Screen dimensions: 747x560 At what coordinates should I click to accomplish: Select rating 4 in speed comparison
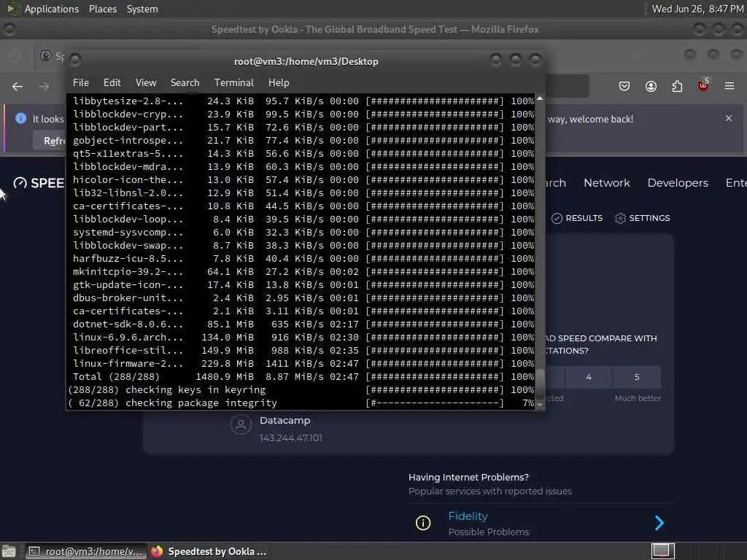point(589,377)
